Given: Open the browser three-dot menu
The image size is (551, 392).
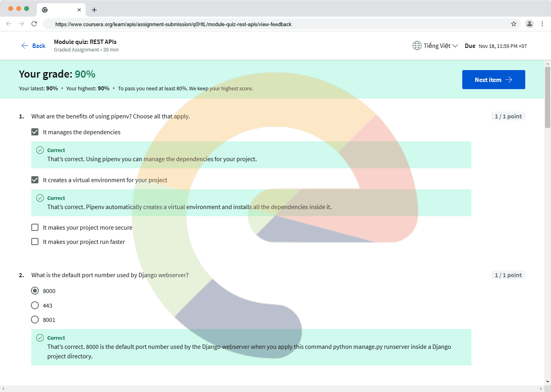Looking at the screenshot, I should 542,24.
